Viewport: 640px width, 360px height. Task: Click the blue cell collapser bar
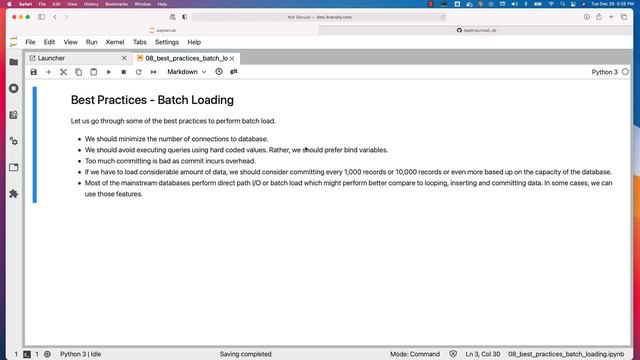(35, 144)
